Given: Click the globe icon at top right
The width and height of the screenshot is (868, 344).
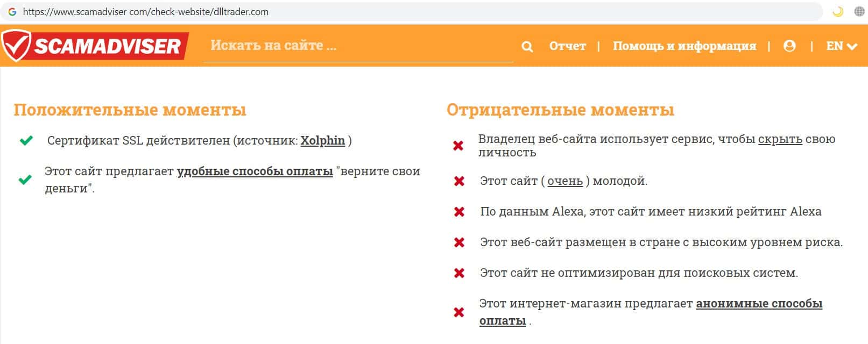Looking at the screenshot, I should click(859, 11).
